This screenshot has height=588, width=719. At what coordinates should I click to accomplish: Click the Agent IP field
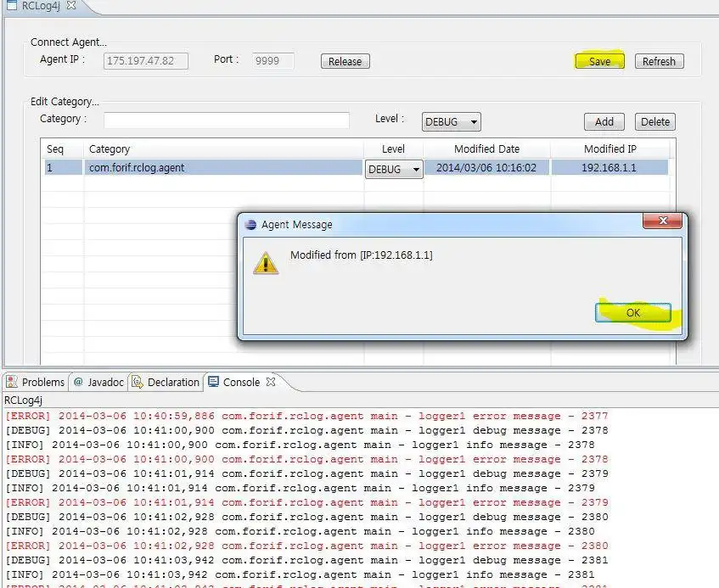146,60
